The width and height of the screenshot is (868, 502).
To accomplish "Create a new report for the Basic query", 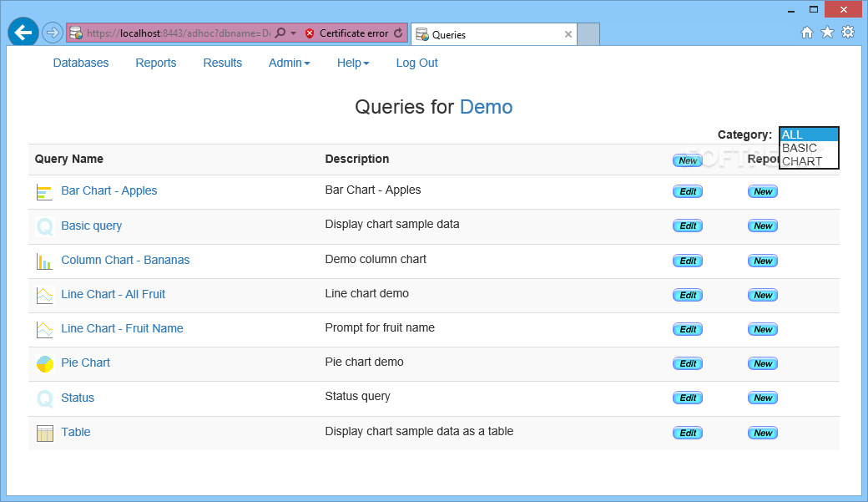I will (762, 226).
